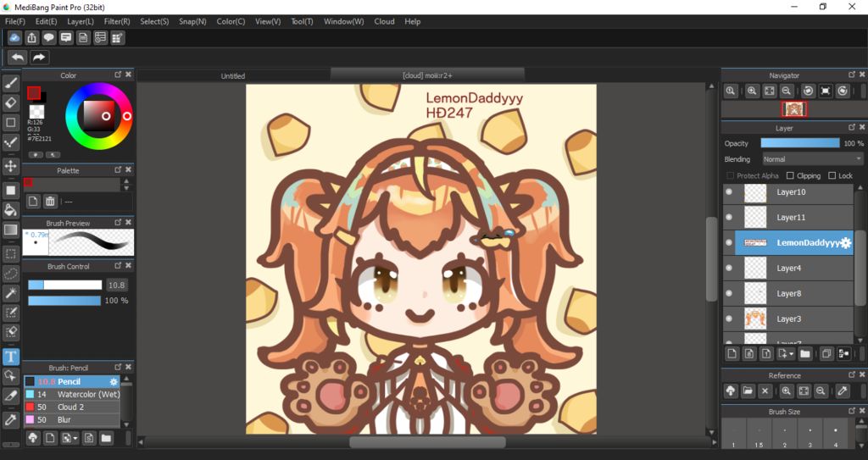Toggle visibility of Layer3
The image size is (868, 460).
[x=729, y=319]
